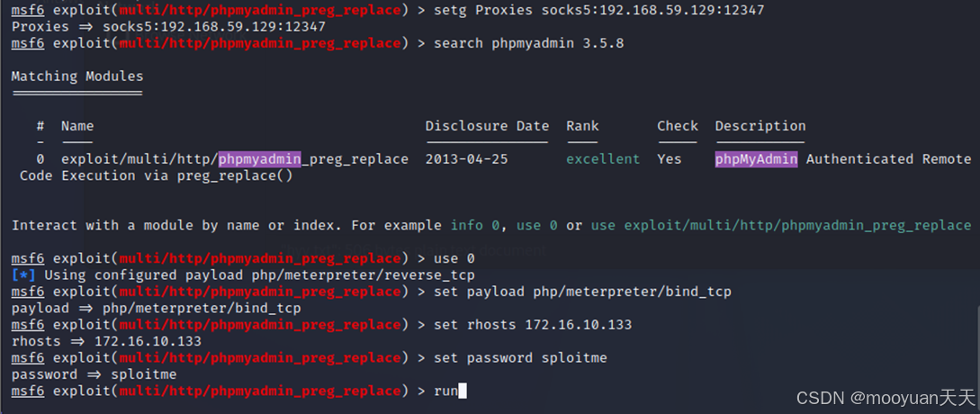Click the 'Disclosure Date' column header
This screenshot has width=980, height=414.
[487, 126]
